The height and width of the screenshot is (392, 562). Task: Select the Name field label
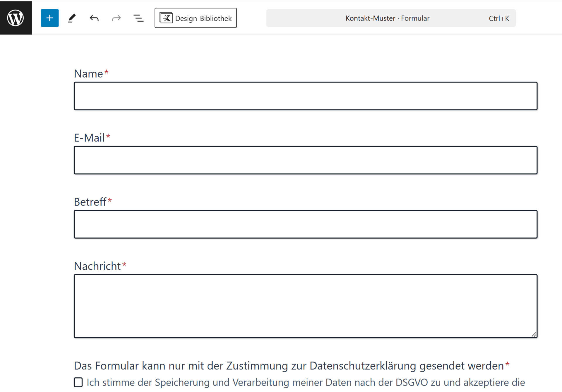coord(88,74)
